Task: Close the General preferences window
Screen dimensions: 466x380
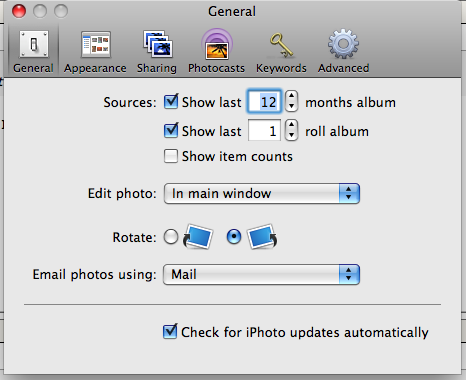Action: pos(19,11)
